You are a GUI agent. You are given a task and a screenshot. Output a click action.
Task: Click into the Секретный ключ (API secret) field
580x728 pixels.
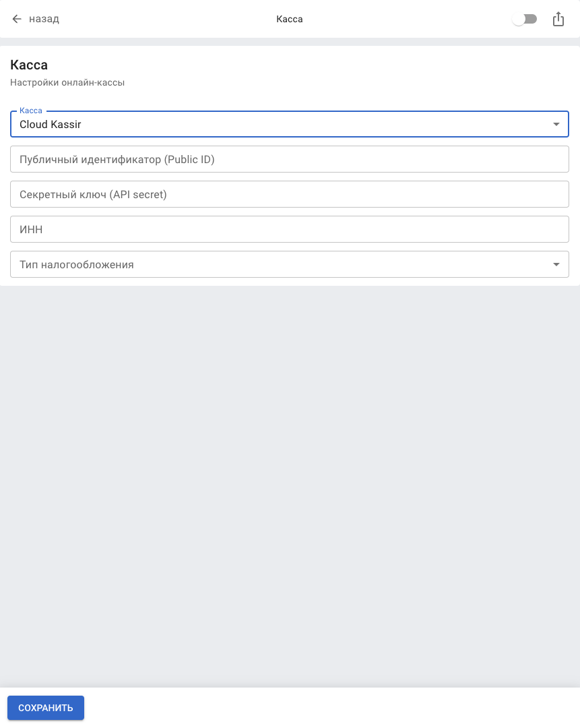click(290, 194)
